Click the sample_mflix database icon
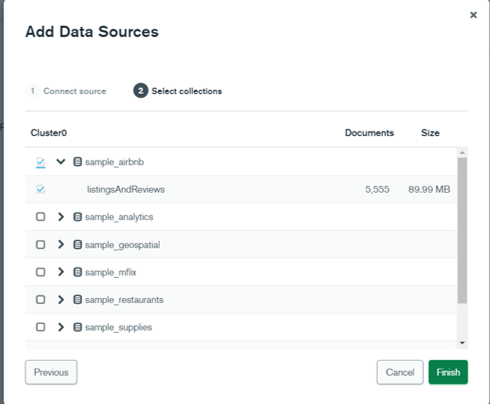Viewport: 490px width, 404px height. pyautogui.click(x=77, y=272)
